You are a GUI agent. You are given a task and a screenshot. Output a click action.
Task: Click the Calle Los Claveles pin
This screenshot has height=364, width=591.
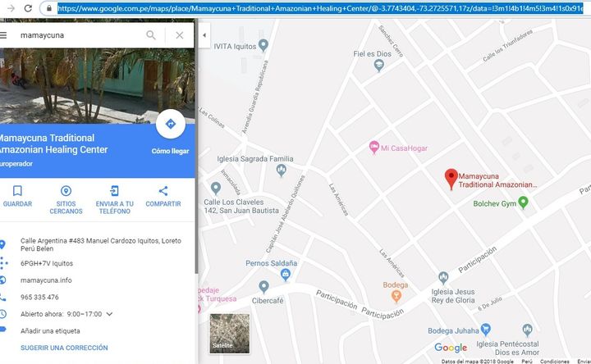point(216,188)
